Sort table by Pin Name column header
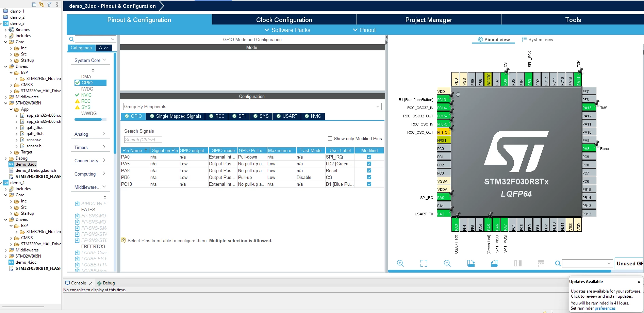 [x=135, y=150]
